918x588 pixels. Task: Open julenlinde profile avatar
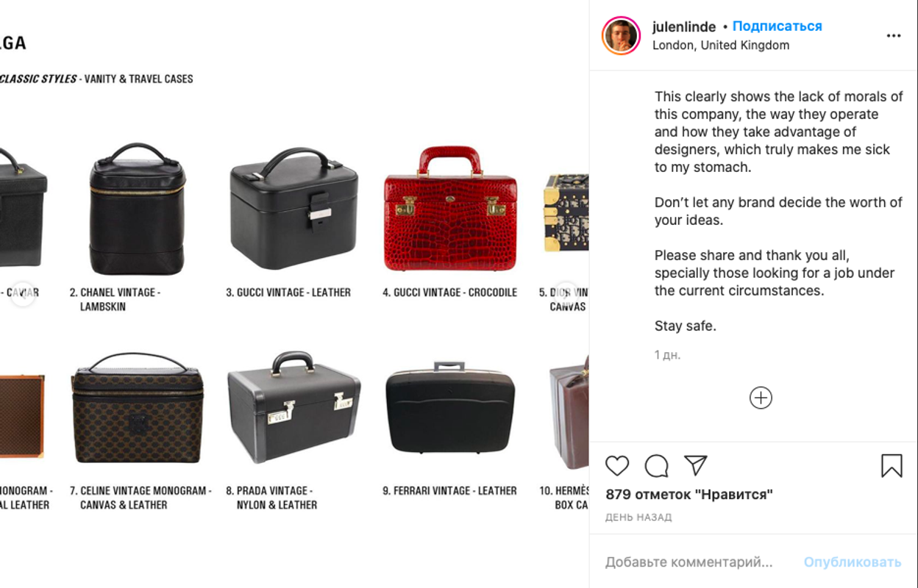621,35
